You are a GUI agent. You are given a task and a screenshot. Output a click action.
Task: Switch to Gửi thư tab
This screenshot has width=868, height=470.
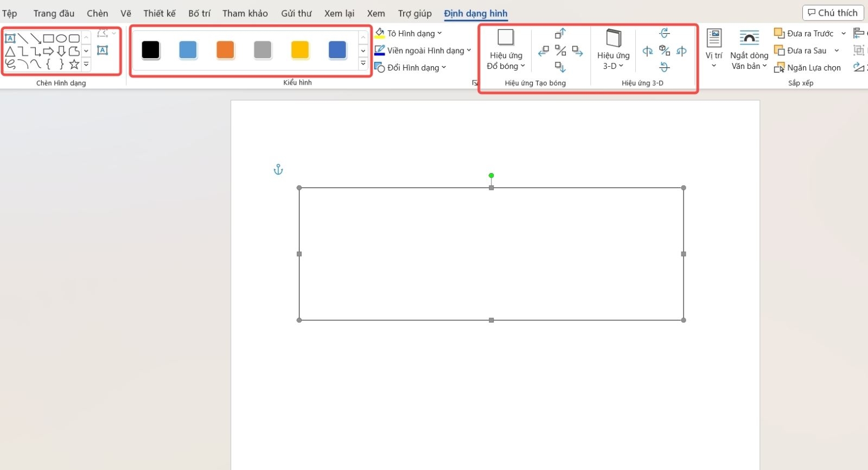point(296,14)
